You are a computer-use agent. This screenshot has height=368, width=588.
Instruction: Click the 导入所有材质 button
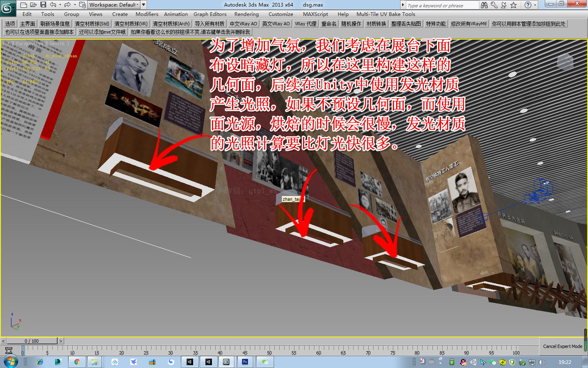click(x=209, y=24)
